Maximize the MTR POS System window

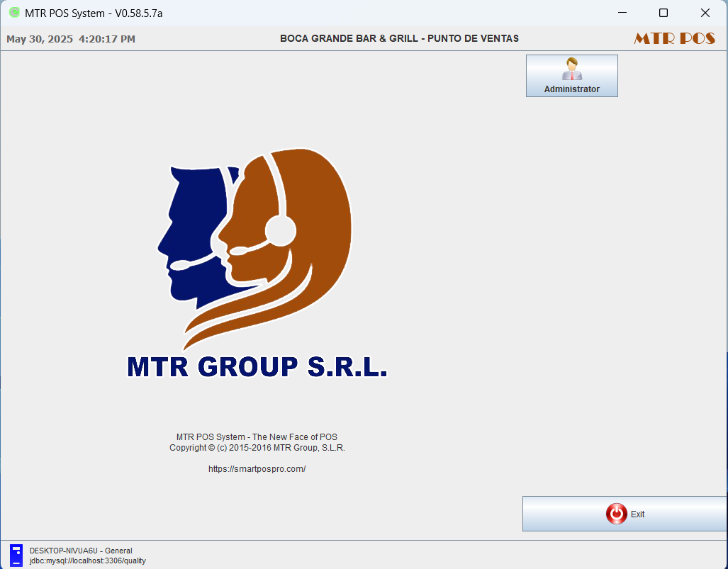(x=663, y=13)
